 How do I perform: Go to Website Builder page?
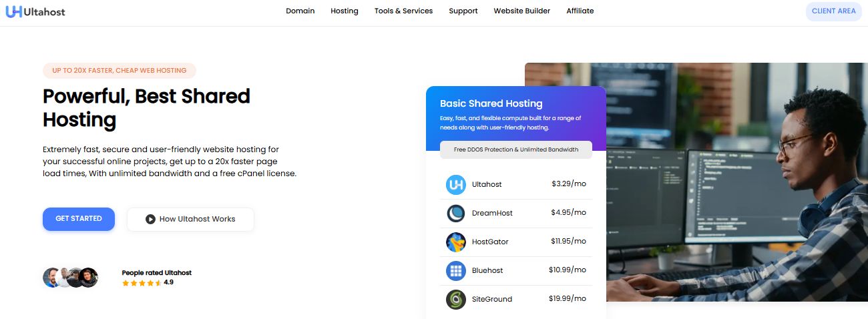tap(522, 11)
